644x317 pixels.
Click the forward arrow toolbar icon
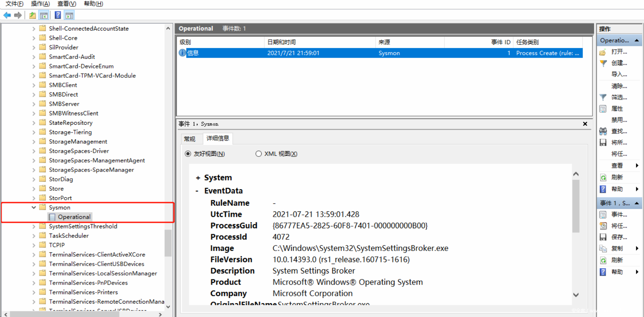tap(18, 15)
